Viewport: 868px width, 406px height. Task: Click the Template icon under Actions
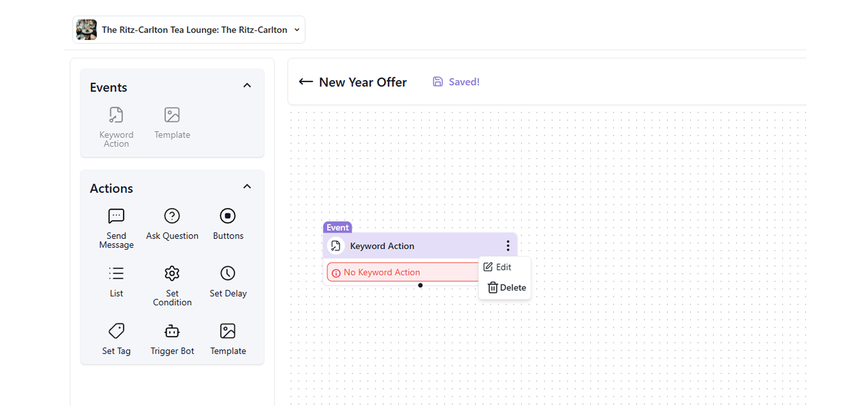[228, 331]
